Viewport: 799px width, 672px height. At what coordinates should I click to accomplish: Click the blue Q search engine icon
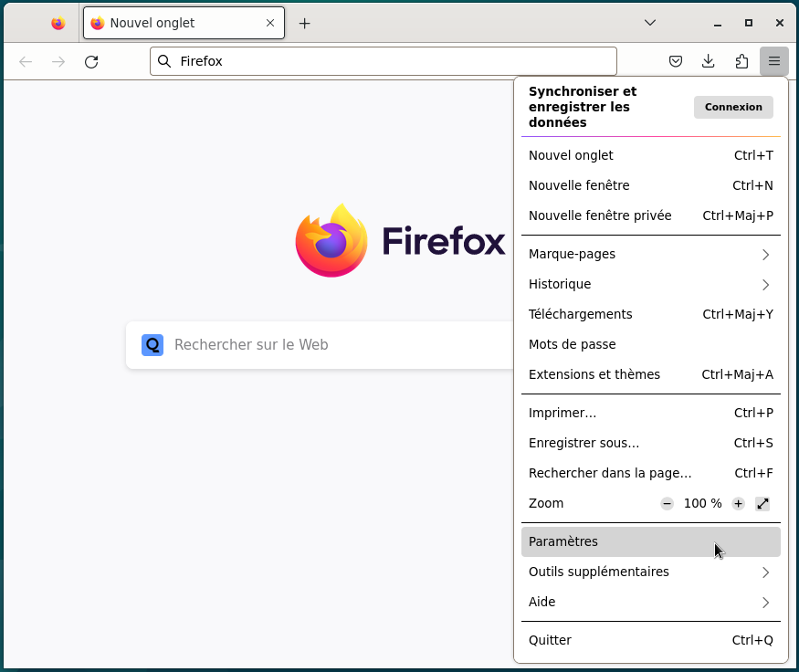152,345
